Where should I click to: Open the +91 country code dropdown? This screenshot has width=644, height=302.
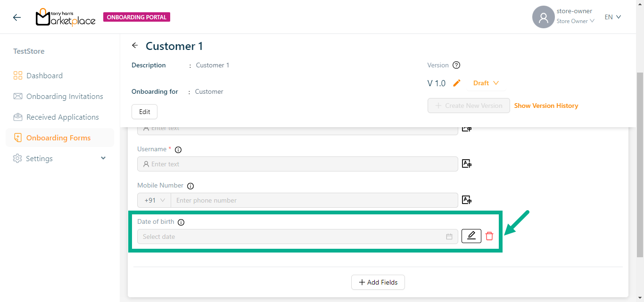(154, 200)
